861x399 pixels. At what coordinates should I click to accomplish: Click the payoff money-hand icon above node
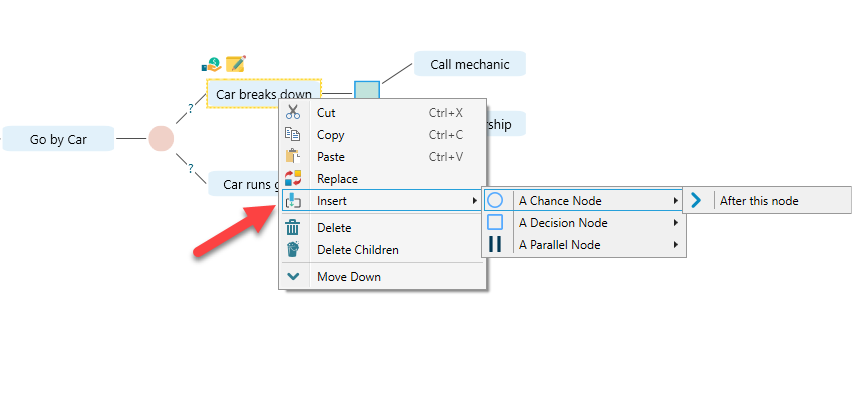[211, 65]
